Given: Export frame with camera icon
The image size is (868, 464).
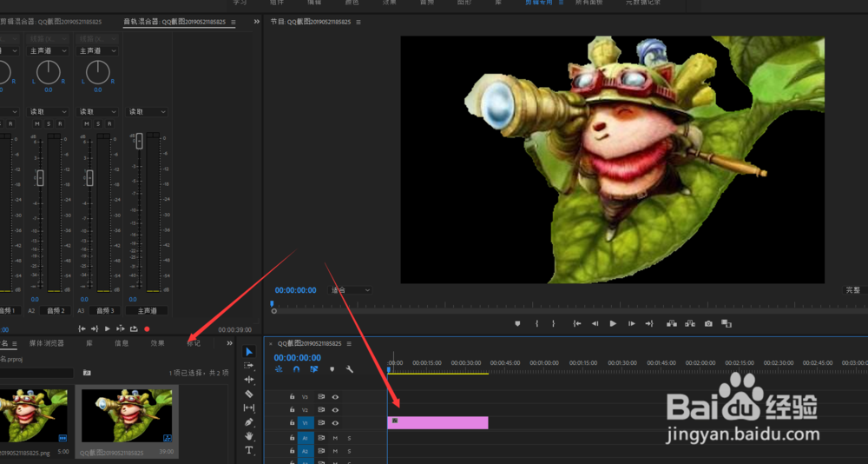Looking at the screenshot, I should coord(708,324).
